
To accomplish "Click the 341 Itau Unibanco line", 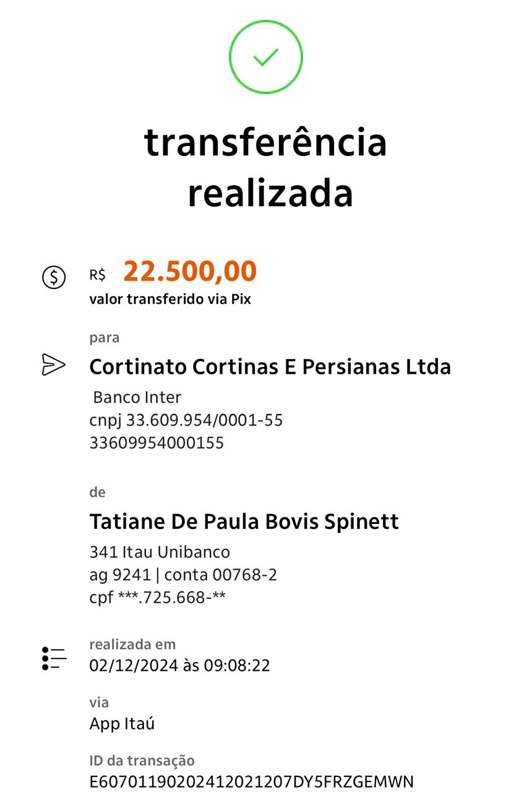I will coord(160,552).
